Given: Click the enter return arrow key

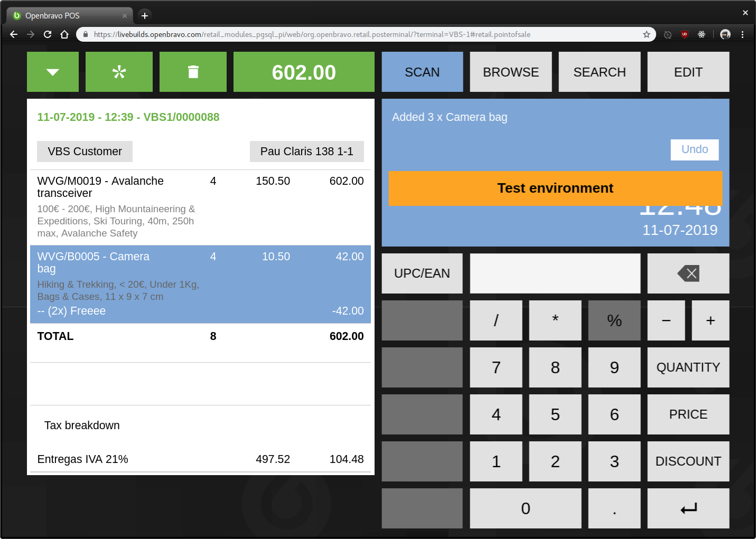Looking at the screenshot, I should click(688, 508).
